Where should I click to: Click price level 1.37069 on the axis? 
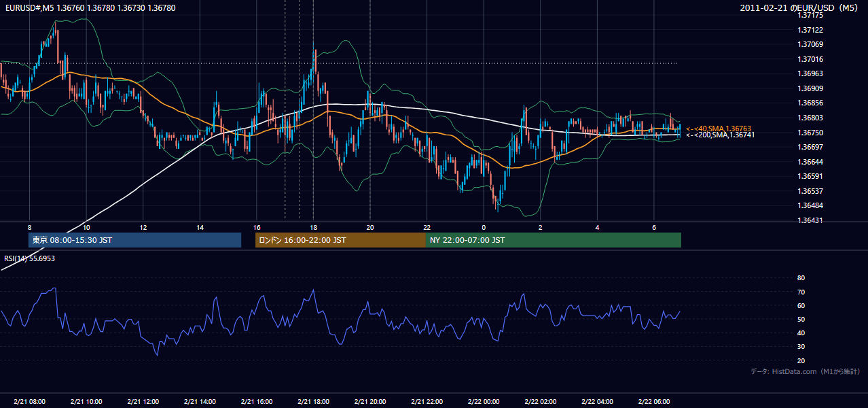coord(810,44)
